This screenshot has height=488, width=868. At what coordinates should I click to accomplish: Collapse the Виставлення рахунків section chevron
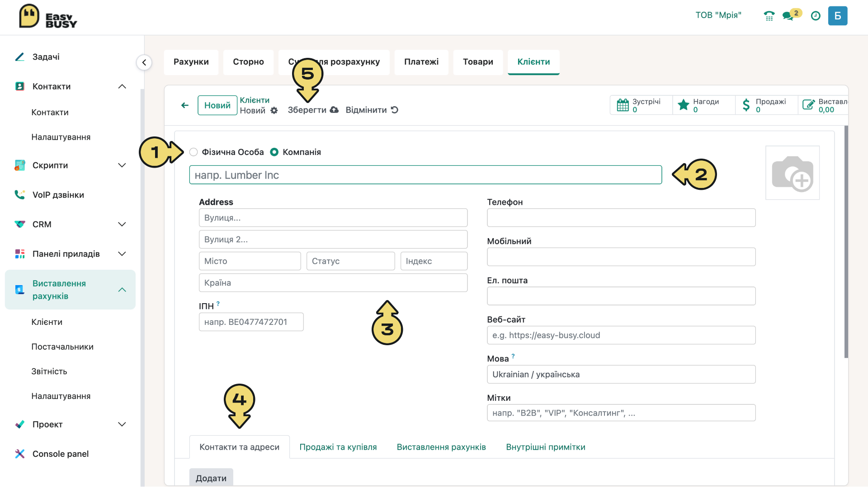point(122,290)
